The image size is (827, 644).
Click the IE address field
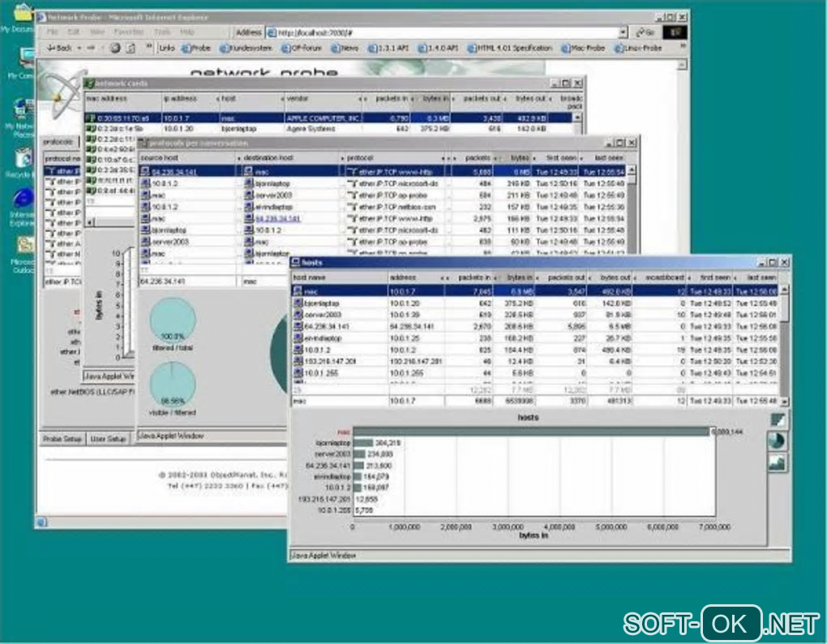pos(443,32)
